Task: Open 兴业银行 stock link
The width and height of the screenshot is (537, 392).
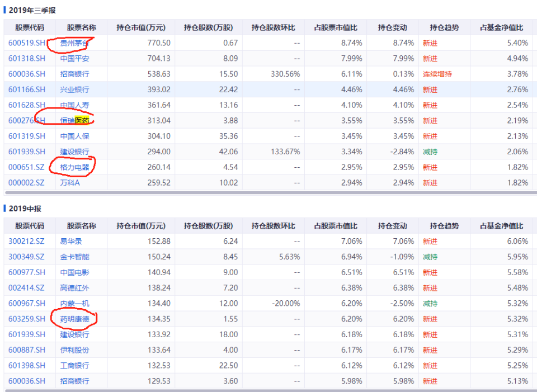Action: click(x=74, y=89)
